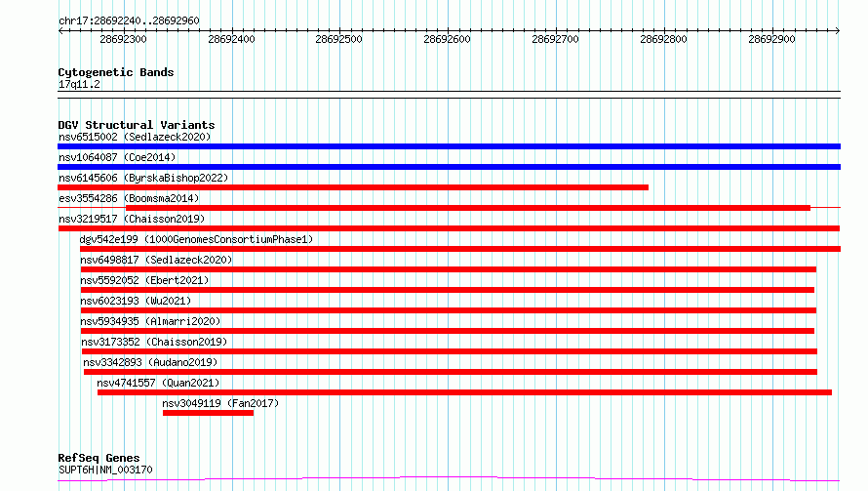Select the magenta SUPT6H gene line
Image resolution: width=868 pixels, height=491 pixels.
tap(449, 478)
